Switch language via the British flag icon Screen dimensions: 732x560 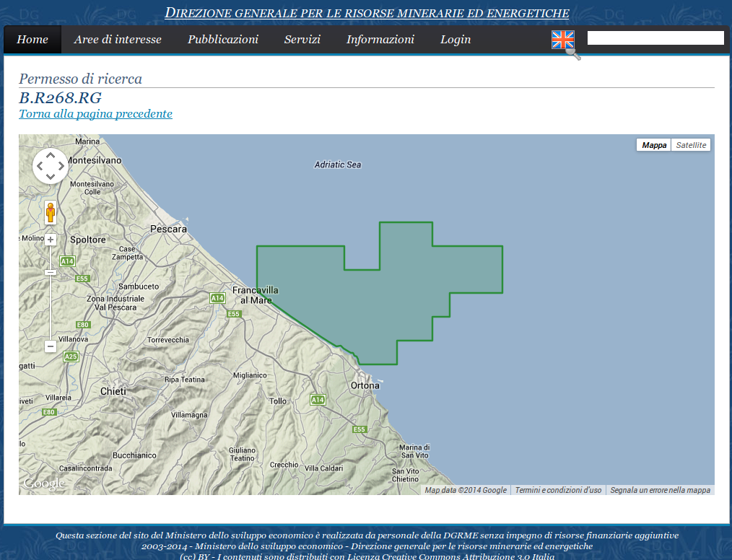tap(563, 40)
